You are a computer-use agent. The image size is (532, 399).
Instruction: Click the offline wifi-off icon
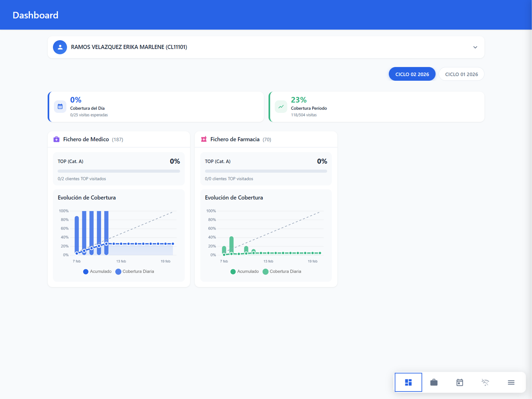coord(485,382)
